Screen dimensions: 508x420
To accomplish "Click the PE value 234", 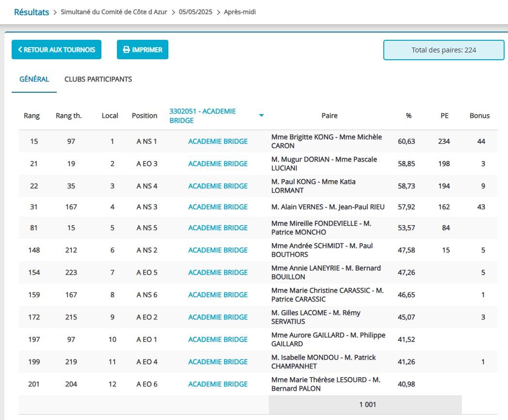I will (444, 141).
